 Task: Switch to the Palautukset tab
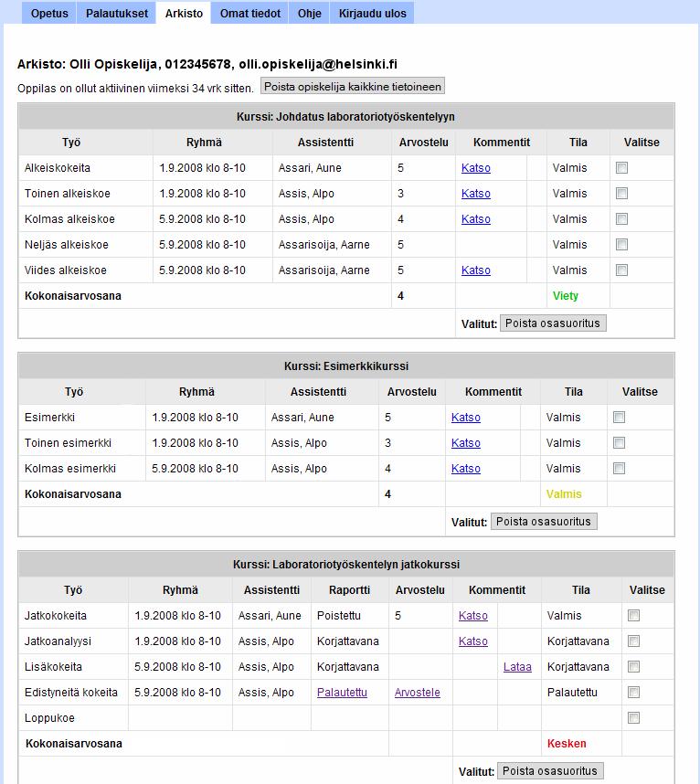116,14
